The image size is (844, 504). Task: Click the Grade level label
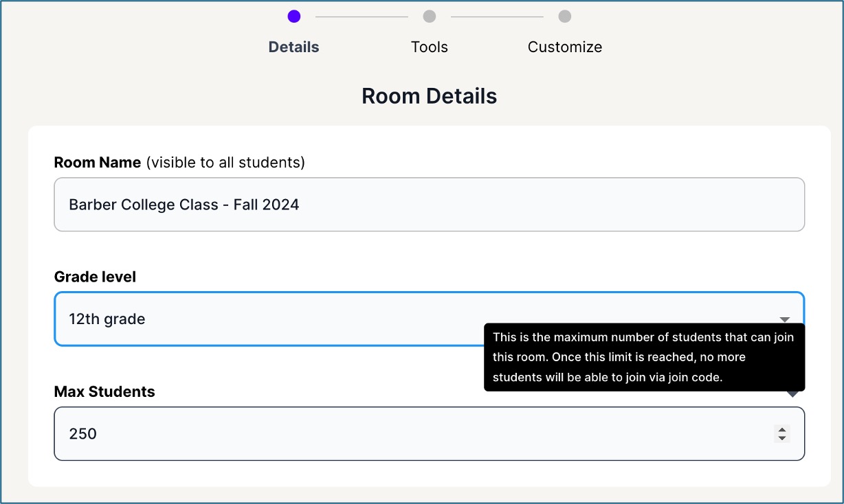[x=95, y=277]
